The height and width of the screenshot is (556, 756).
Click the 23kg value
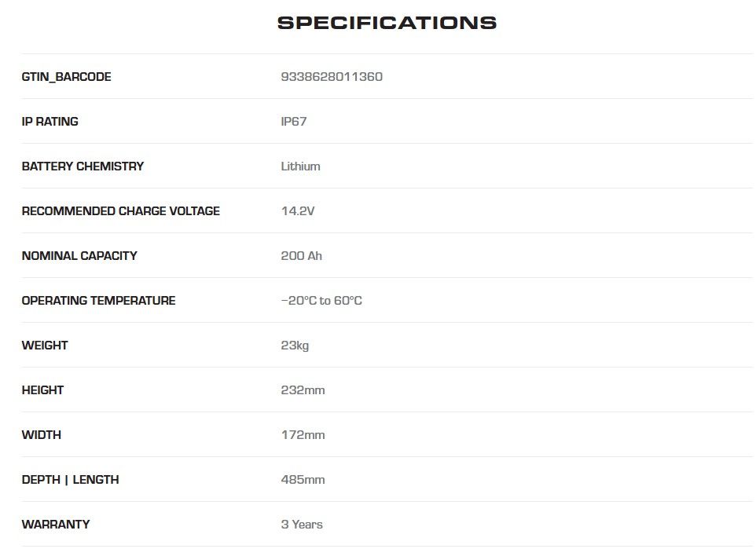pyautogui.click(x=295, y=346)
